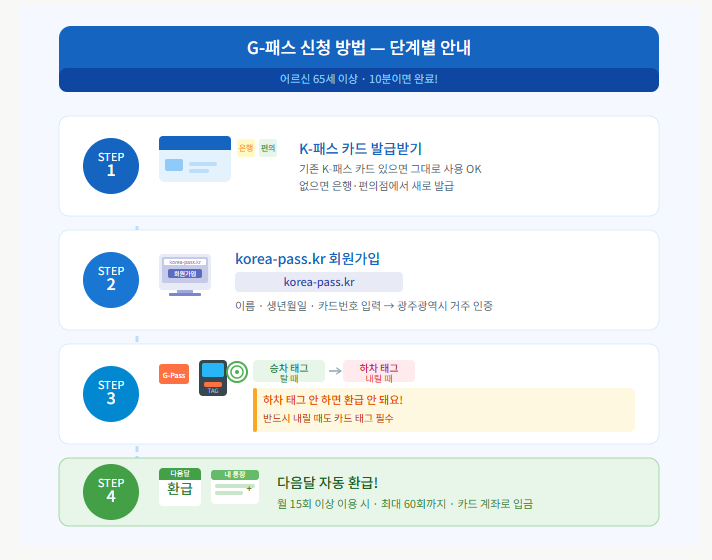Click the arrow between 승차 and 하차 tags

335,371
